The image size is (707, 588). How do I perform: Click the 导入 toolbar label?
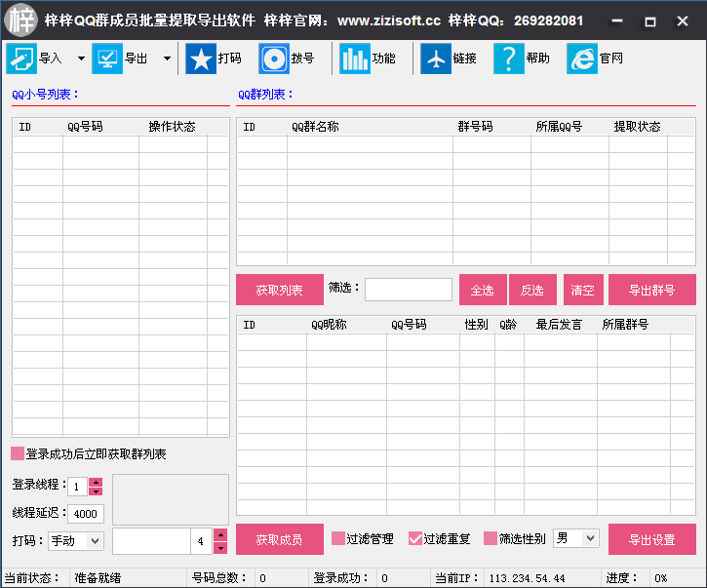tap(51, 59)
